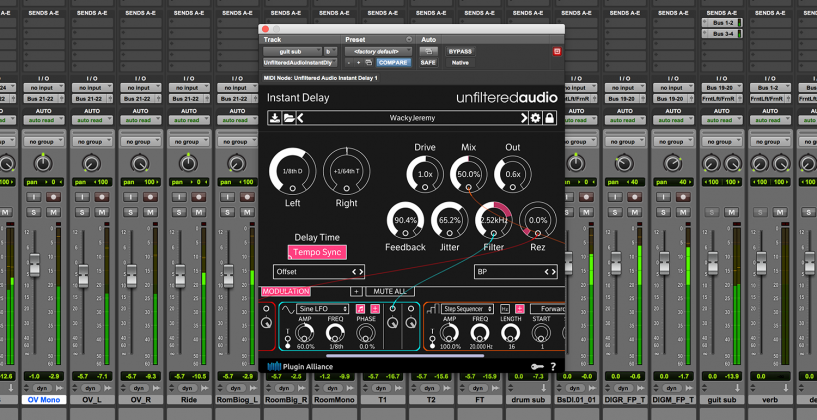The height and width of the screenshot is (420, 817).
Task: Open SENDS A-E header on OV_L
Action: pos(92,13)
